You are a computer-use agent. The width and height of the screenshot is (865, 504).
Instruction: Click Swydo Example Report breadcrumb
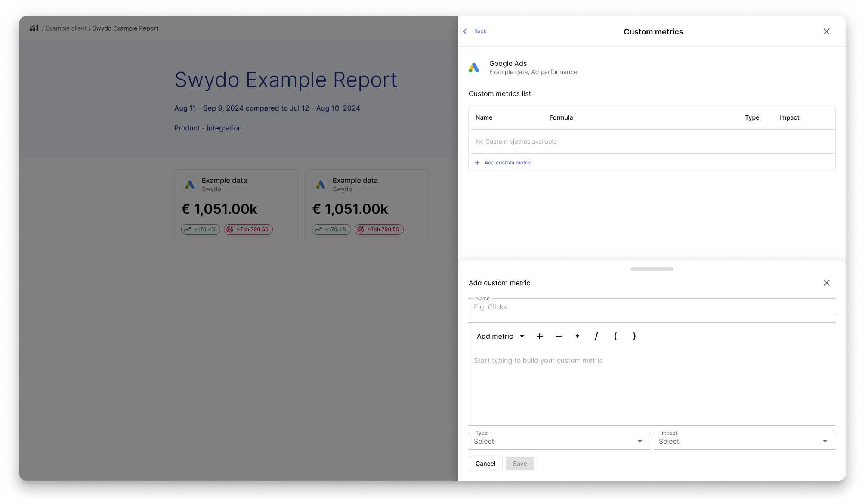point(125,28)
